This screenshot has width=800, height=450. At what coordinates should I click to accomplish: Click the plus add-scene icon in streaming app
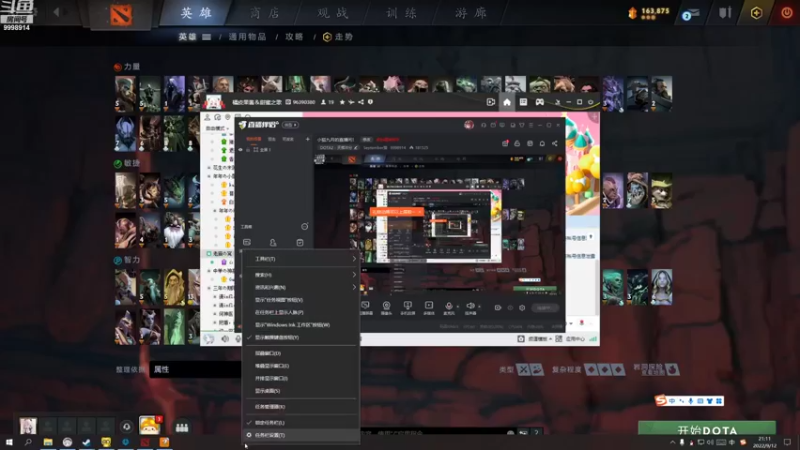pyautogui.click(x=307, y=139)
